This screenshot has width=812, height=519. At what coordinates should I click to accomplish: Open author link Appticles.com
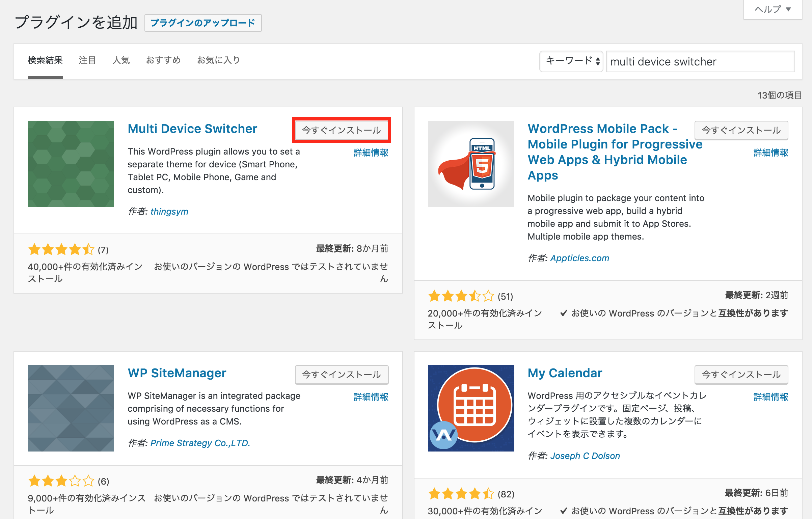click(x=580, y=258)
